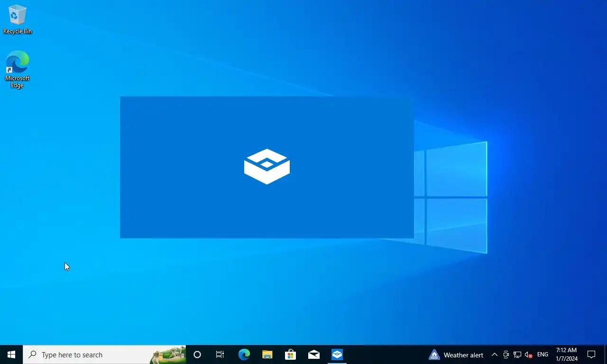Open the Recycle Bin desktop icon
607x364 pixels.
point(18,20)
